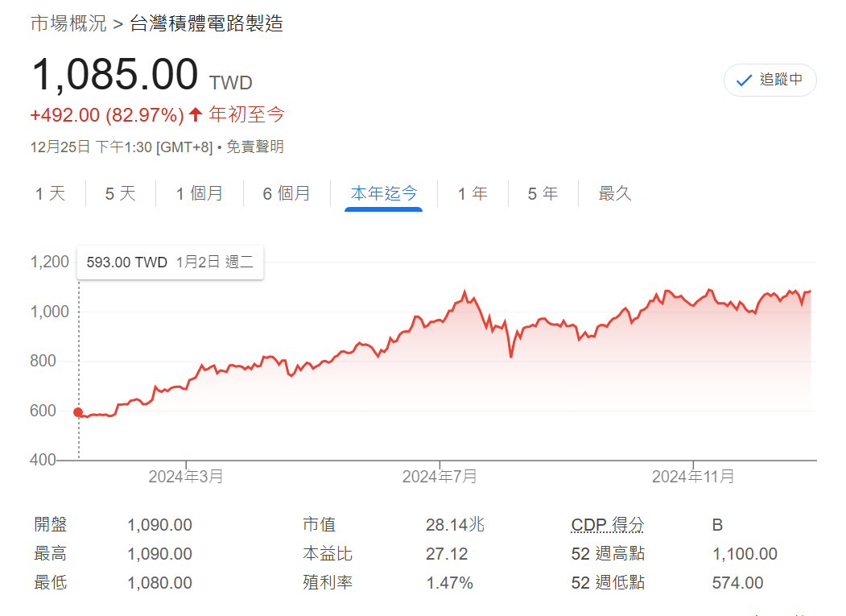Select the 本年迄今 tab
Image resolution: width=846 pixels, height=616 pixels.
[x=384, y=193]
